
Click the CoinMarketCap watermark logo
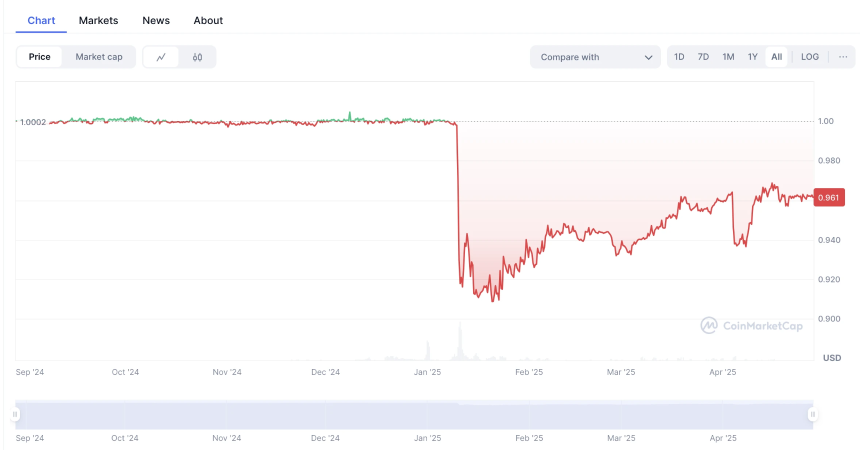[x=752, y=325]
